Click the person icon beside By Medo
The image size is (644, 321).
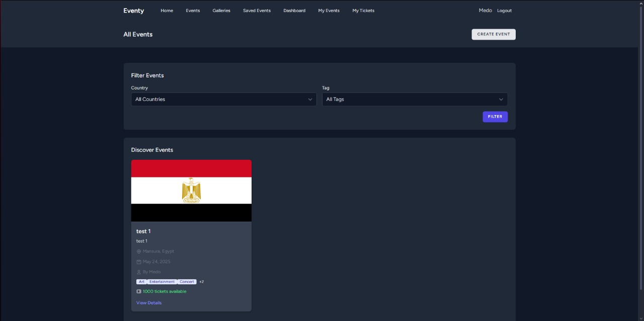point(139,272)
